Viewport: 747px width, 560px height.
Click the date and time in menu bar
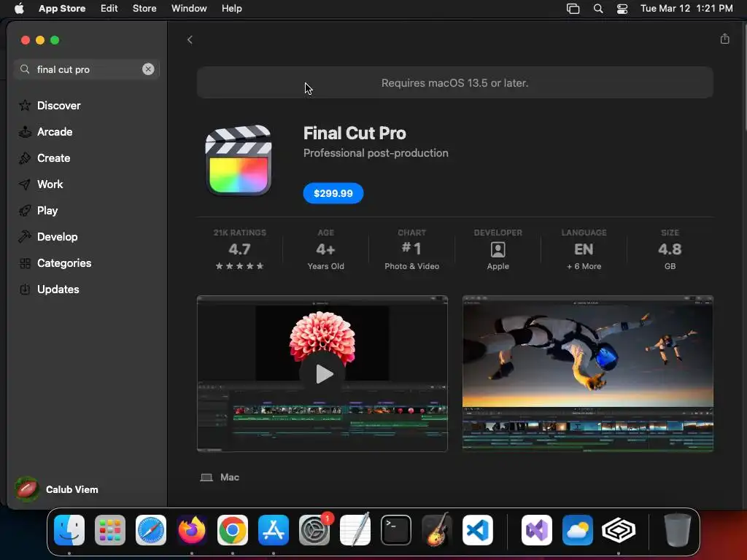click(x=686, y=8)
